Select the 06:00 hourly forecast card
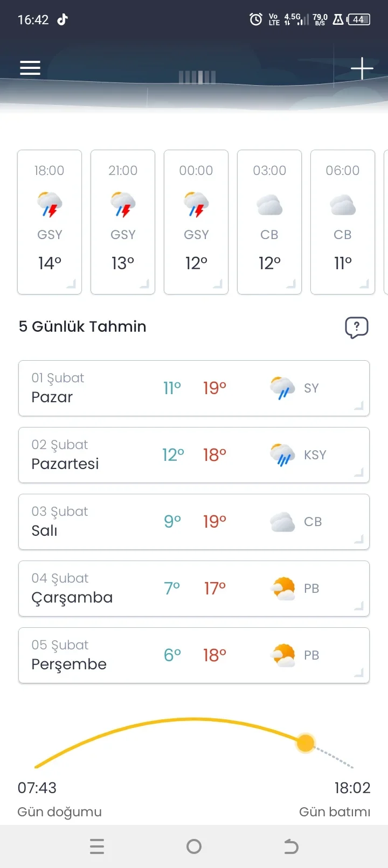The height and width of the screenshot is (868, 388). 343,222
